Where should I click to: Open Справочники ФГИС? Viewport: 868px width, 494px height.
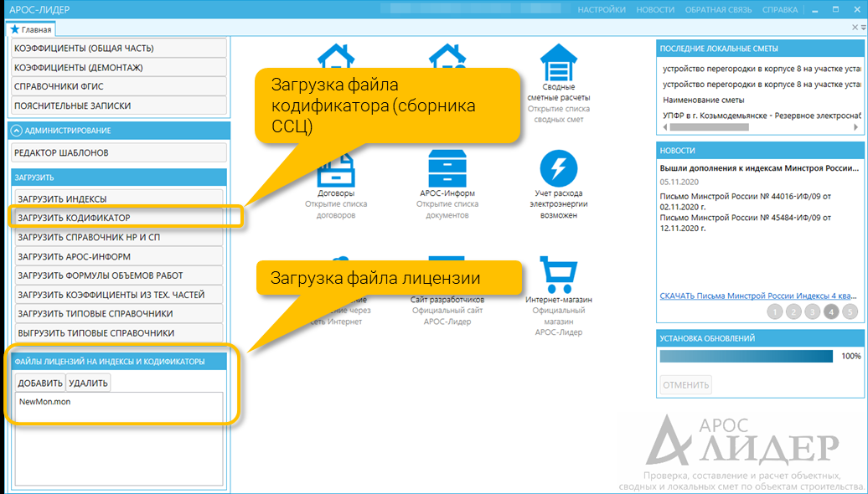tap(118, 86)
